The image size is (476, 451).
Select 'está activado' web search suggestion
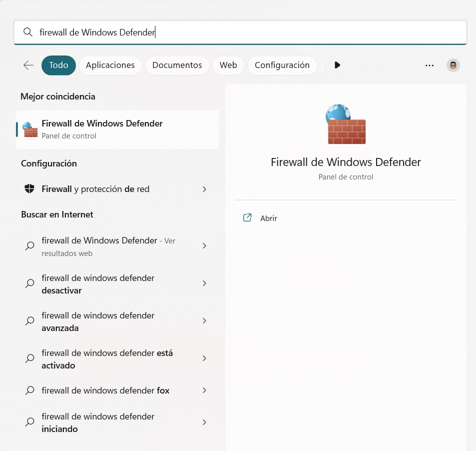tap(107, 359)
